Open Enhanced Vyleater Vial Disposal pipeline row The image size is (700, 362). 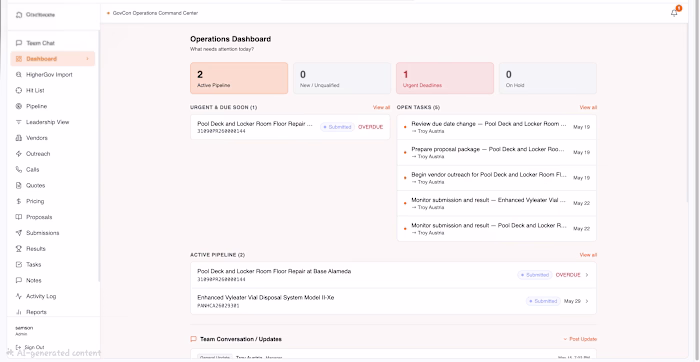point(393,301)
